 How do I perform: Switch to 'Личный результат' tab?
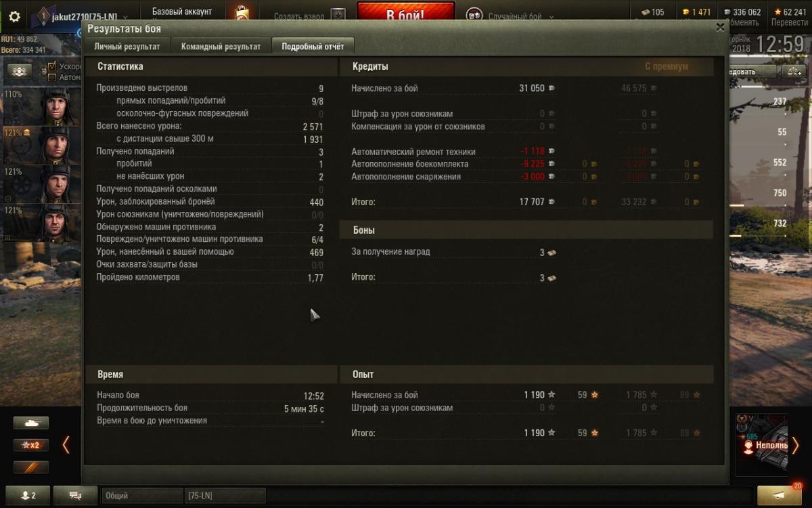pyautogui.click(x=127, y=47)
